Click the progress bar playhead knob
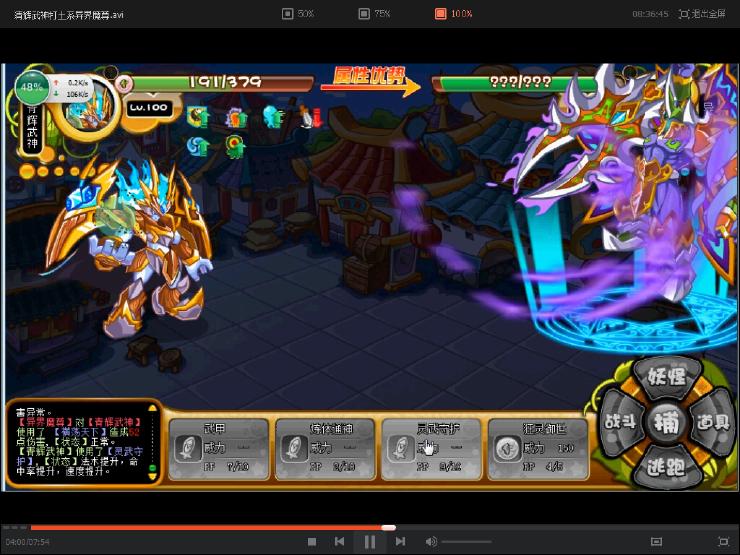740x555 pixels. (388, 528)
